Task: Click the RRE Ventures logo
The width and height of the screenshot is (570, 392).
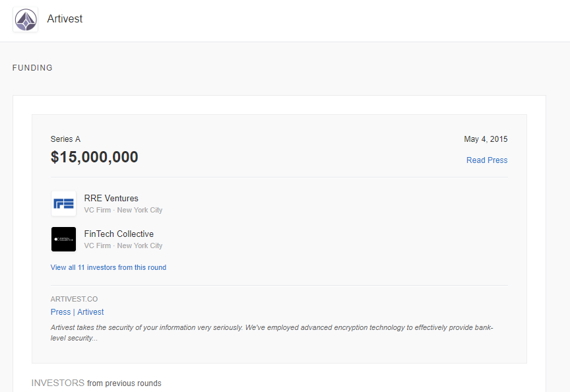Action: [x=63, y=204]
